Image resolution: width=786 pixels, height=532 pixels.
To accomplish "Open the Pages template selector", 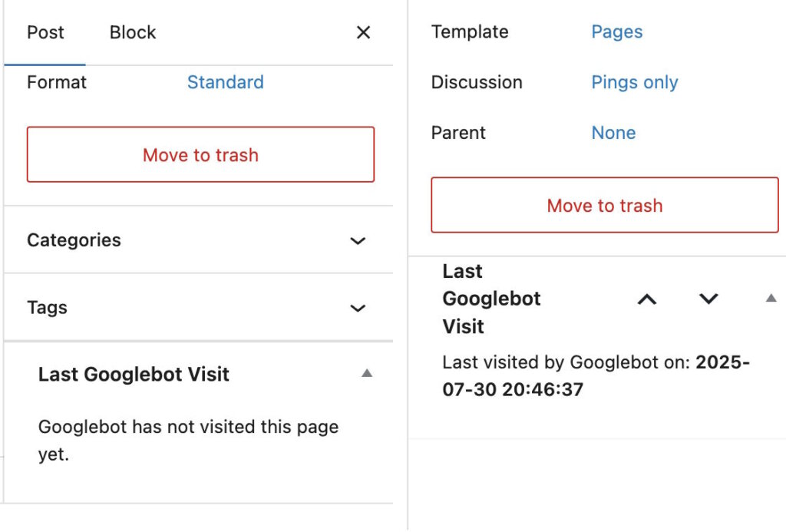I will point(616,31).
